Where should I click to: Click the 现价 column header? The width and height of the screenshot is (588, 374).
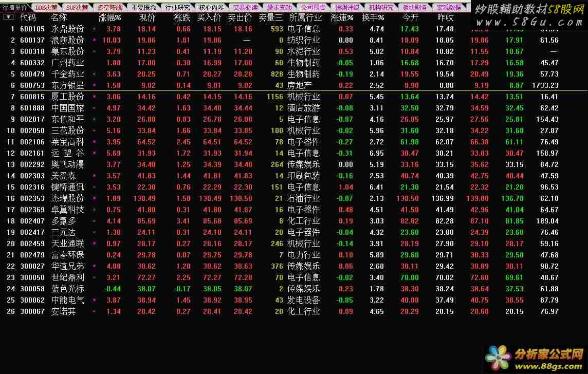coord(147,17)
